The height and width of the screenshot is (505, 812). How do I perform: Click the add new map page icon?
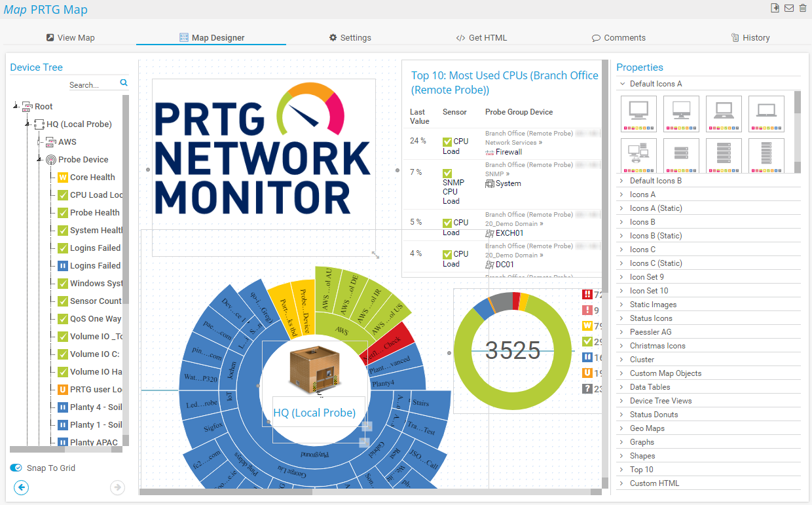[775, 9]
